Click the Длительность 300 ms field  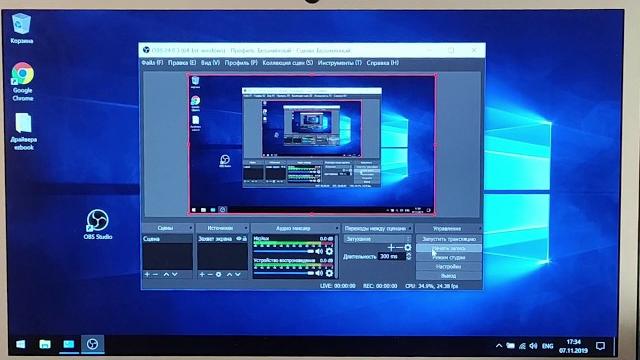[391, 256]
